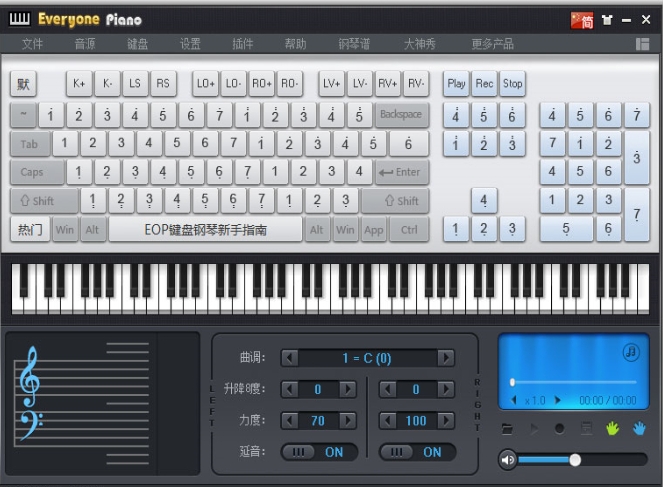Viewport: 663px width, 487px height.
Task: Toggle right-hand 延音 sustain switch
Action: coord(417,452)
